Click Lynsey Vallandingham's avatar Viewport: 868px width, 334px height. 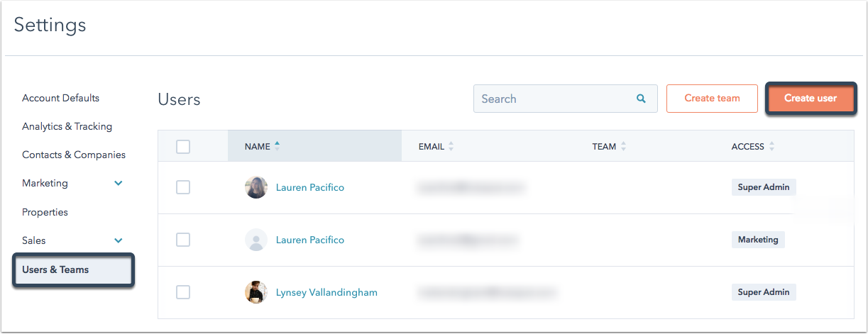tap(256, 292)
